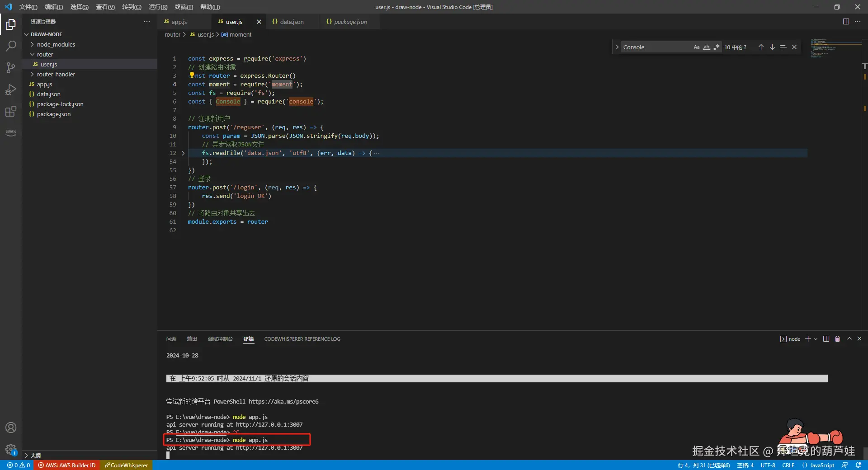Switch to the data.json editor tab
This screenshot has height=470, width=868.
[291, 22]
